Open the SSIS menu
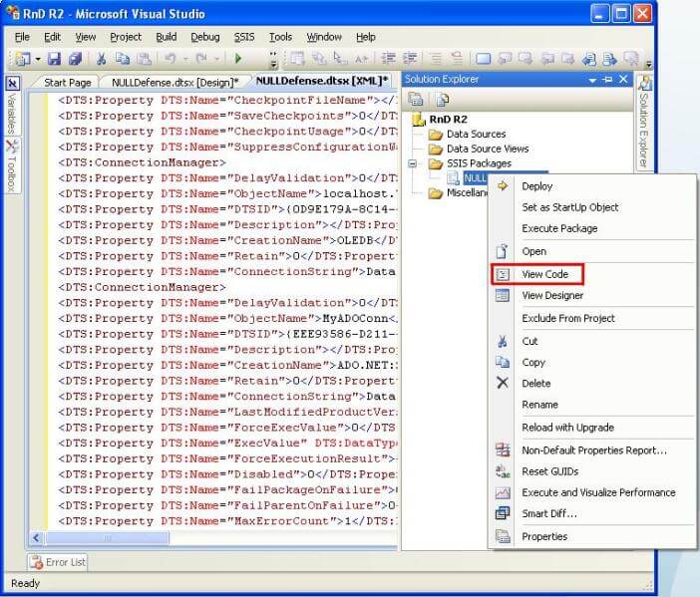Screen dimensions: 700x597 tap(244, 37)
